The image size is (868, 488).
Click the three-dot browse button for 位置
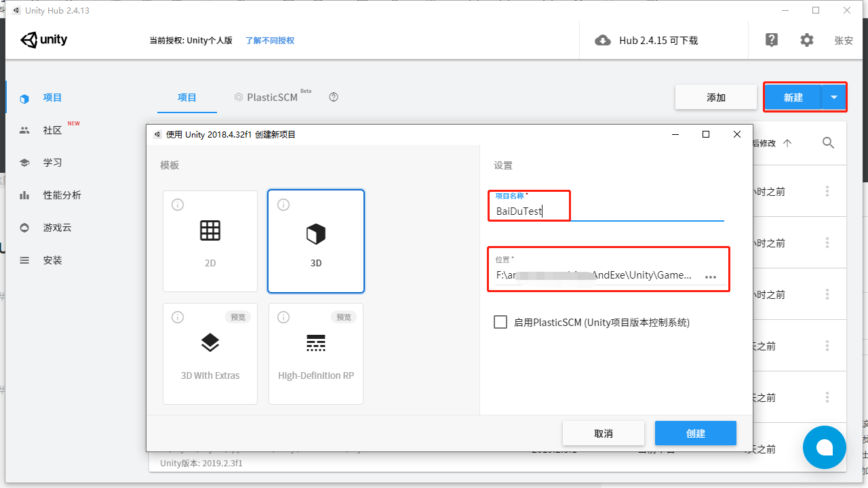click(x=711, y=277)
